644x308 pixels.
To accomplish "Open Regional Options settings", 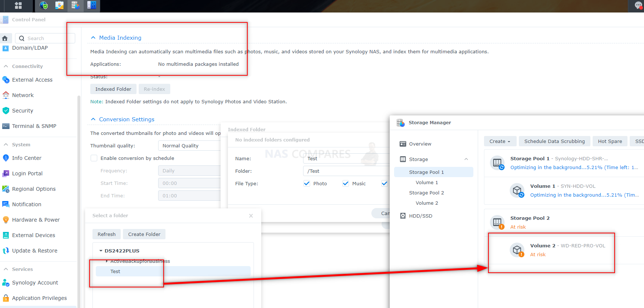I will (x=34, y=189).
